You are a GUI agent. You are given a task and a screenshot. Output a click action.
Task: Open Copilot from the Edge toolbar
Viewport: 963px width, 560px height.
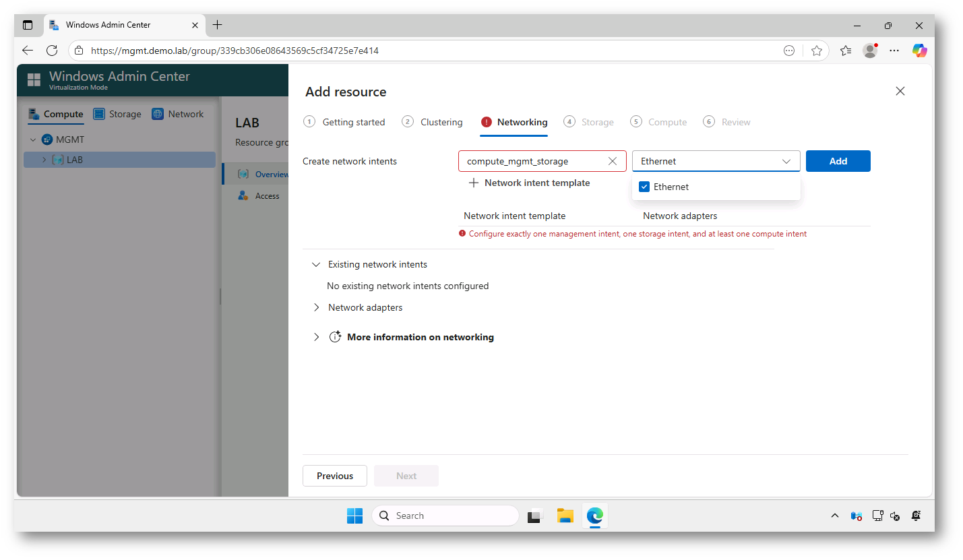[x=919, y=51]
